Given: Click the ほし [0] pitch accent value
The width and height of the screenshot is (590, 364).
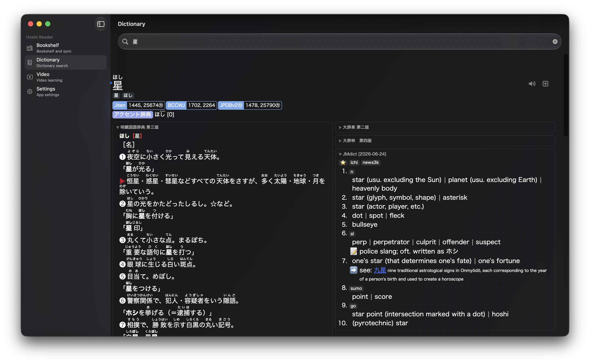Looking at the screenshot, I should [x=164, y=114].
